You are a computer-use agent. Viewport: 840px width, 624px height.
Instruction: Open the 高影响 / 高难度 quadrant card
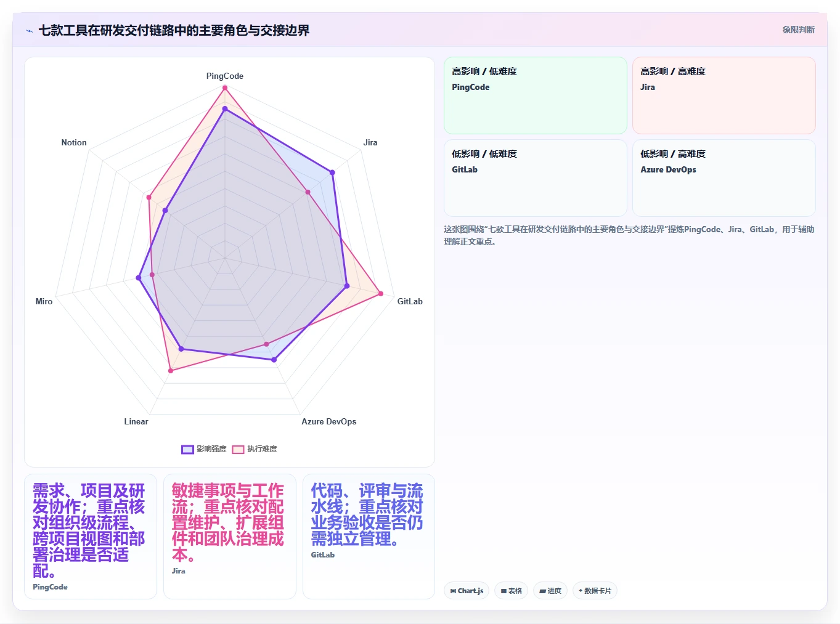click(x=724, y=95)
